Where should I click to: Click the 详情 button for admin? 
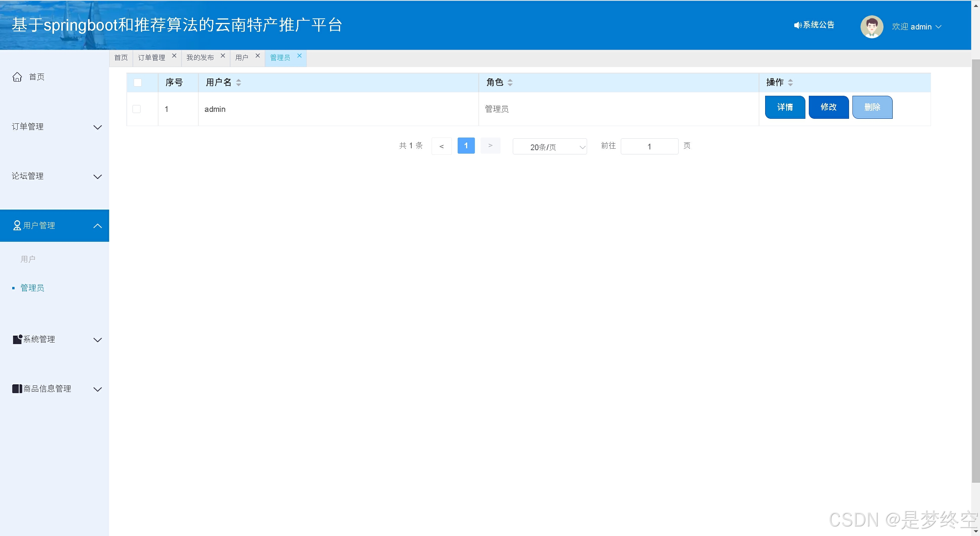coord(785,107)
